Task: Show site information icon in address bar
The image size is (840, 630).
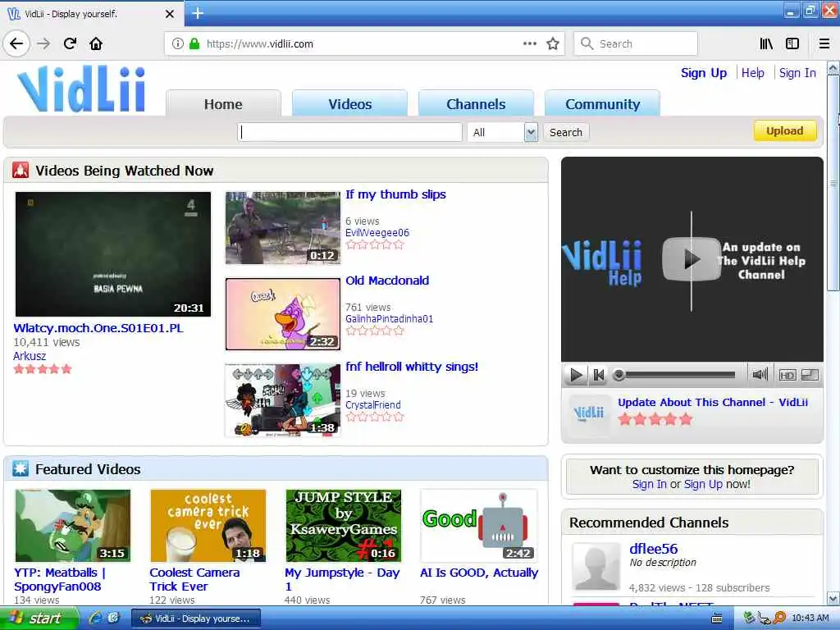Action: click(177, 43)
